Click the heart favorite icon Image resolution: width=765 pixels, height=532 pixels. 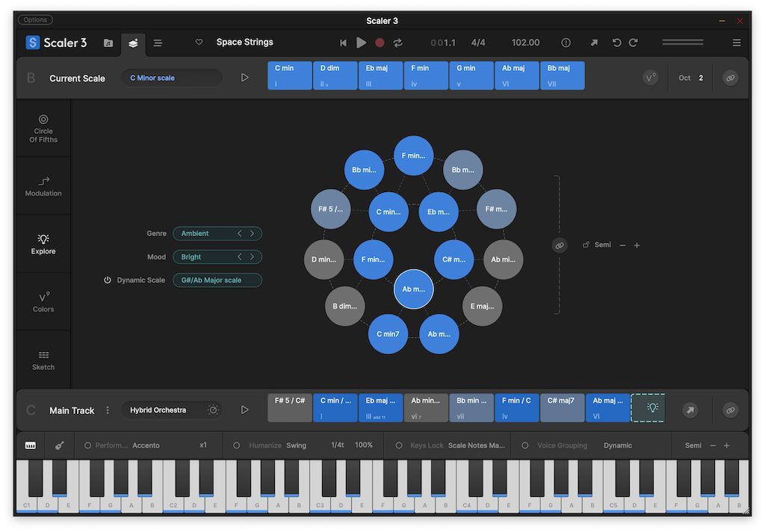[199, 43]
